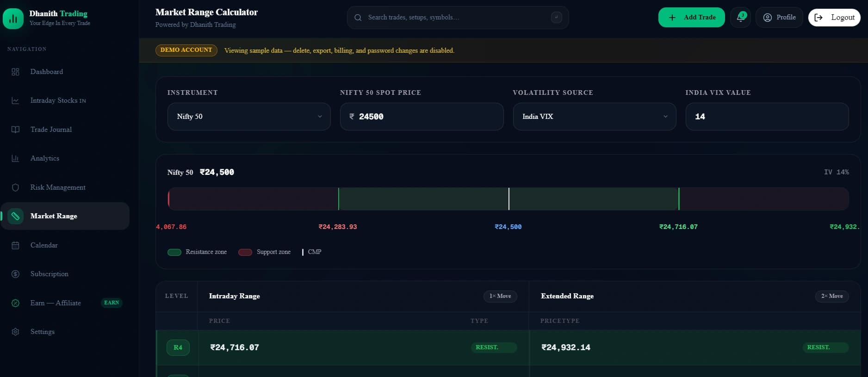Click the blue ₹24,500 CMP label
Image resolution: width=868 pixels, height=377 pixels.
tap(508, 227)
